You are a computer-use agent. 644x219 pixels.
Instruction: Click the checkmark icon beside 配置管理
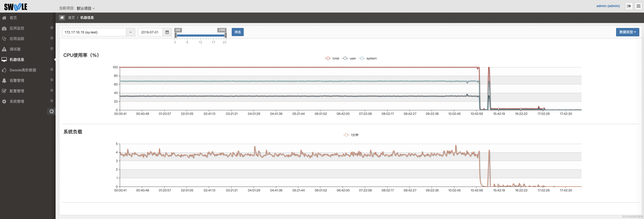pos(4,91)
